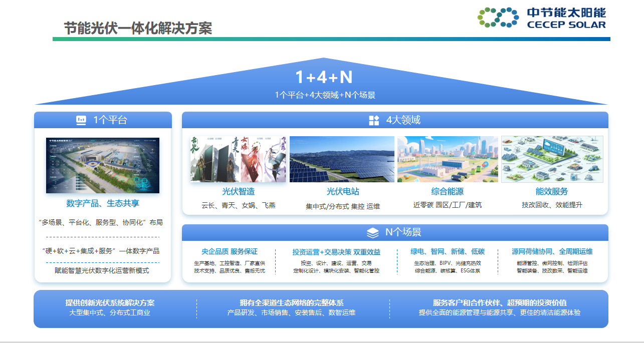Click the layers icon beside N个场景

coord(372,232)
